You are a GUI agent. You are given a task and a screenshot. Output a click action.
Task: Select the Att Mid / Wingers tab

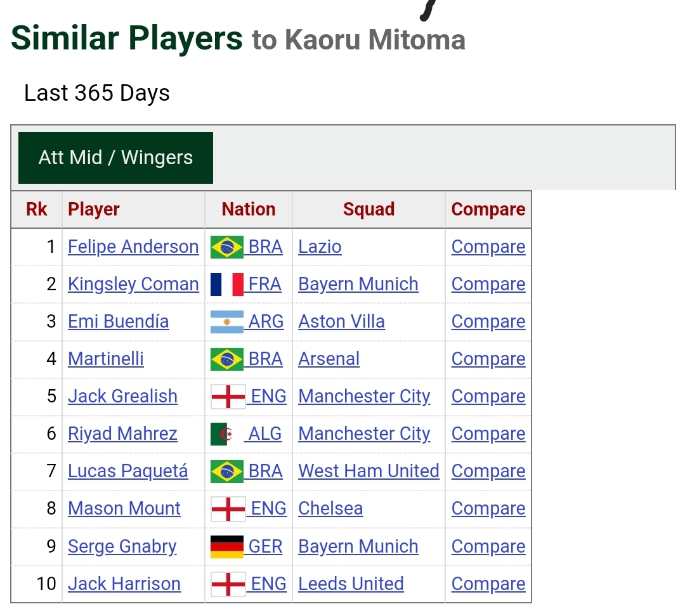click(116, 158)
